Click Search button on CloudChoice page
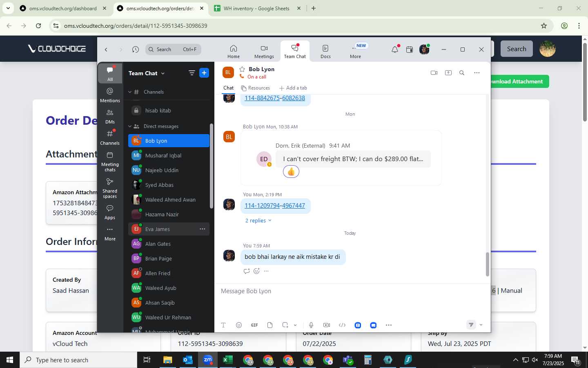The image size is (588, 368). tap(517, 49)
